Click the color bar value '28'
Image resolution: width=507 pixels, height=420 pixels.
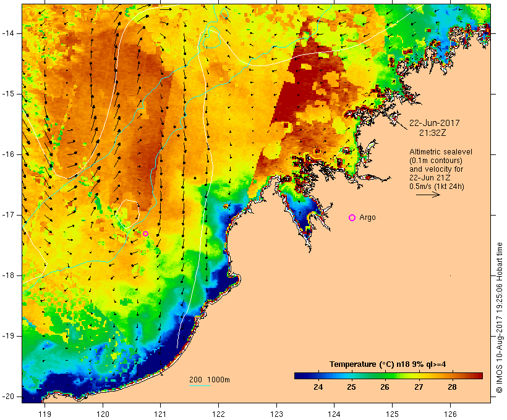click(452, 387)
